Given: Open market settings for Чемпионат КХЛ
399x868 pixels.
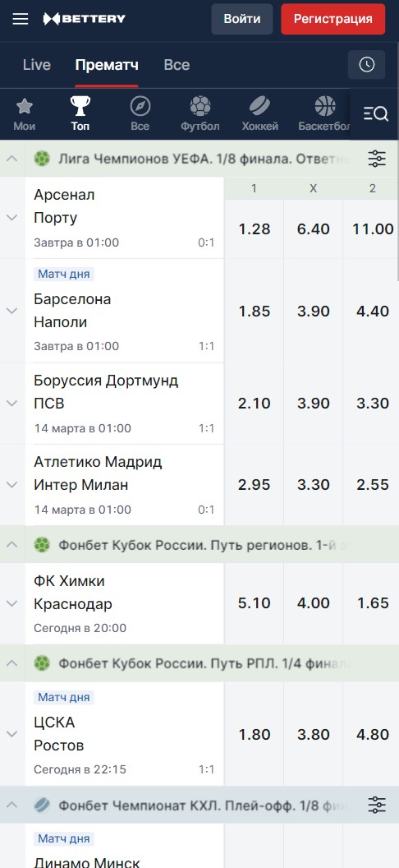Looking at the screenshot, I should [377, 805].
